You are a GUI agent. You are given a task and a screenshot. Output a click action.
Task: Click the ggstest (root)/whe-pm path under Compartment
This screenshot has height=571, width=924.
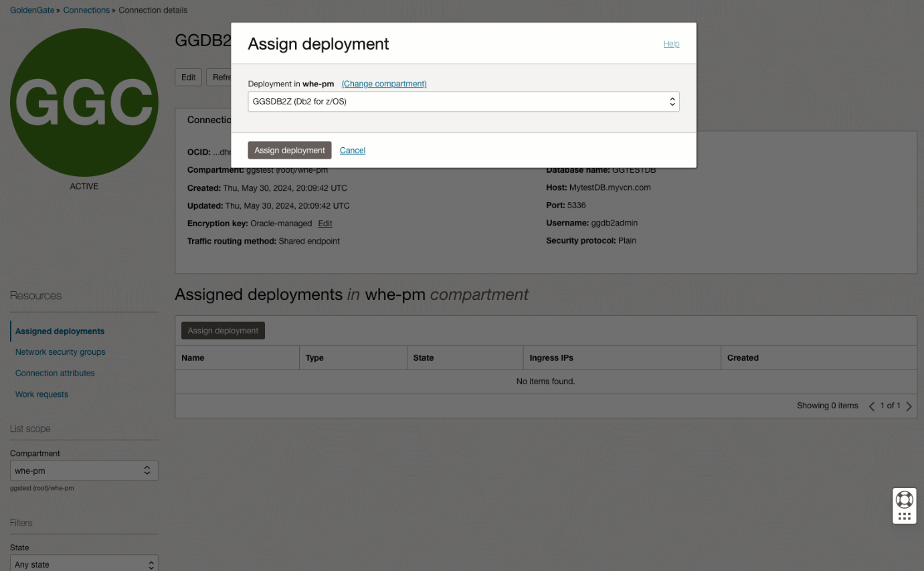point(42,489)
